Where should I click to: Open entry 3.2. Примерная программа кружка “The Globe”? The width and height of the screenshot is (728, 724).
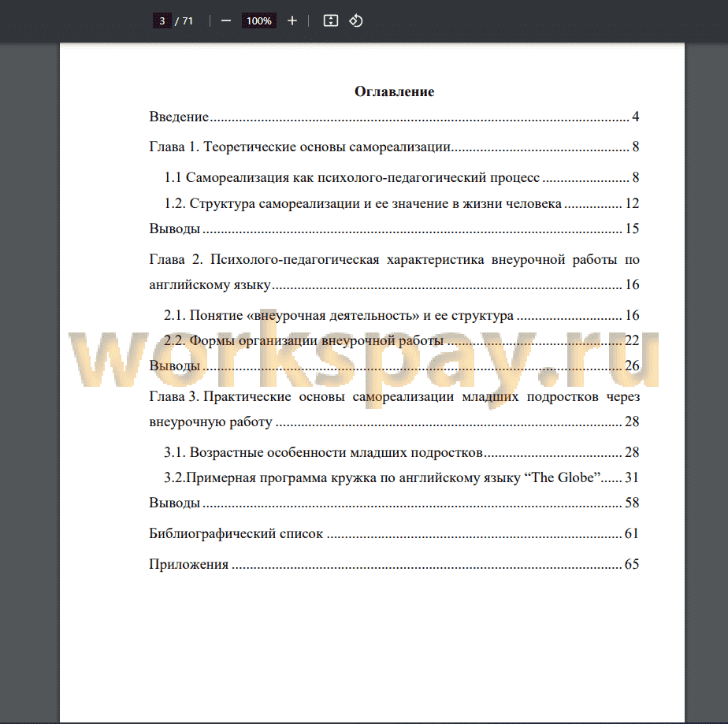tap(402, 477)
